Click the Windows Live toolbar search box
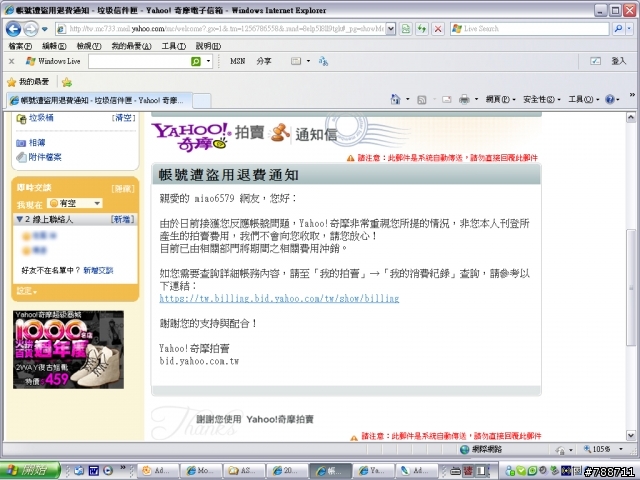 coord(139,61)
